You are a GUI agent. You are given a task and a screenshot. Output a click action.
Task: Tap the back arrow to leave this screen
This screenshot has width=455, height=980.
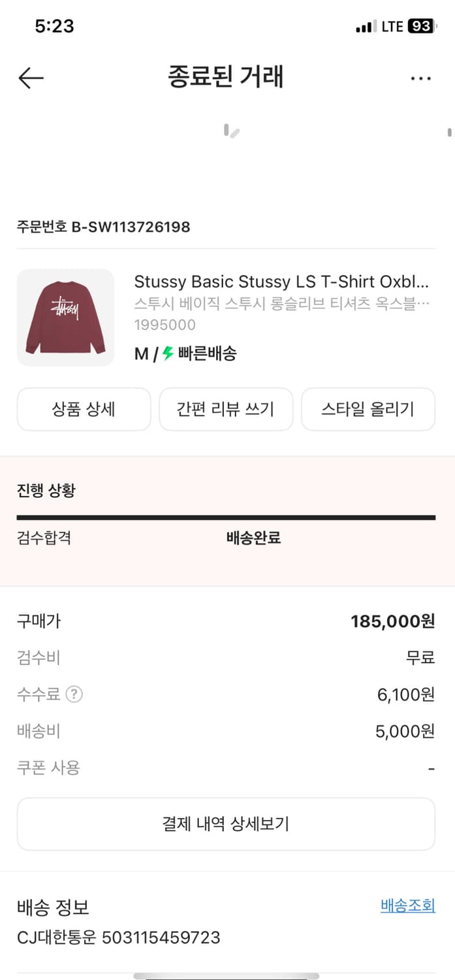[x=30, y=77]
